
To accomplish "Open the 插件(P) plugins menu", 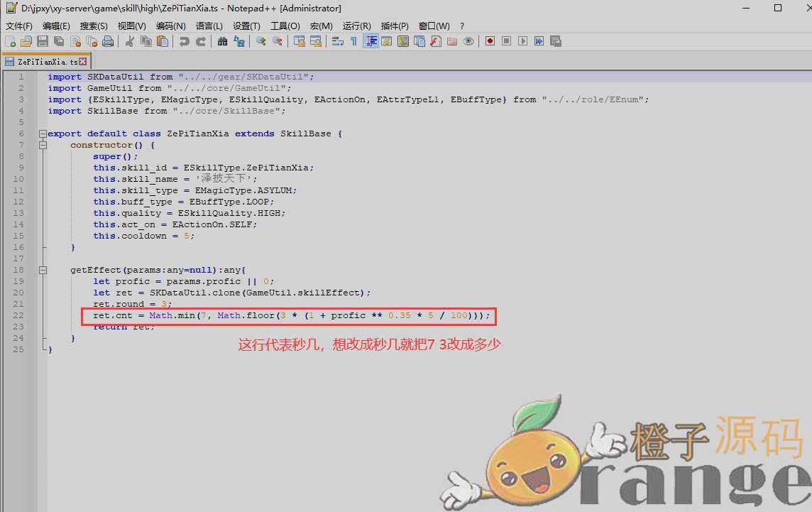I will coord(395,26).
